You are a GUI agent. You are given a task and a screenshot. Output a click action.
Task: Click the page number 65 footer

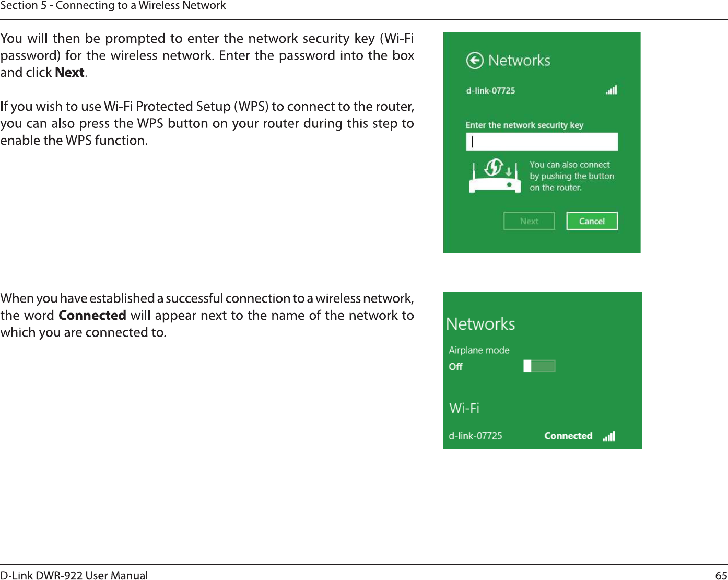coord(721,575)
